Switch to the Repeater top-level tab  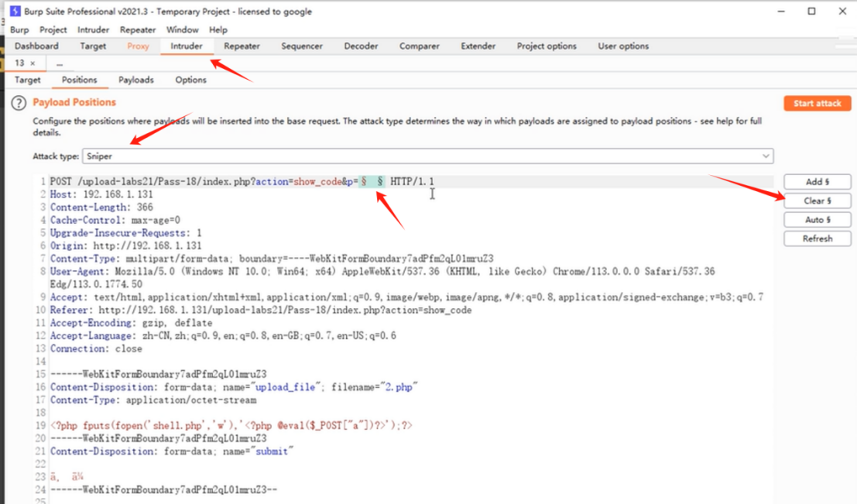[242, 46]
